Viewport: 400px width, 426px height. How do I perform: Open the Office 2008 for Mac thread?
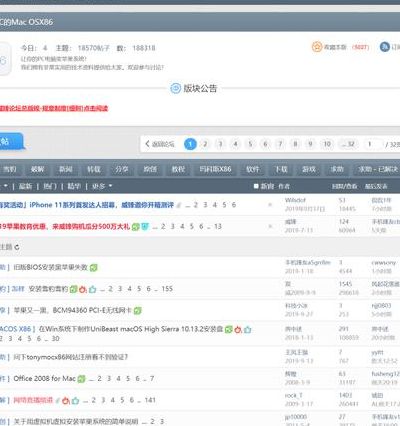[44, 379]
